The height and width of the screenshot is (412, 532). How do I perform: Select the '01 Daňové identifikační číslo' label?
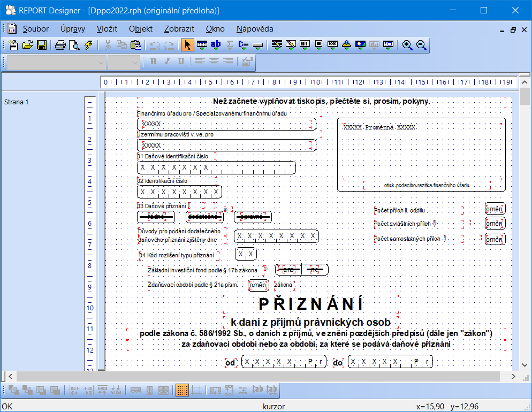[172, 156]
